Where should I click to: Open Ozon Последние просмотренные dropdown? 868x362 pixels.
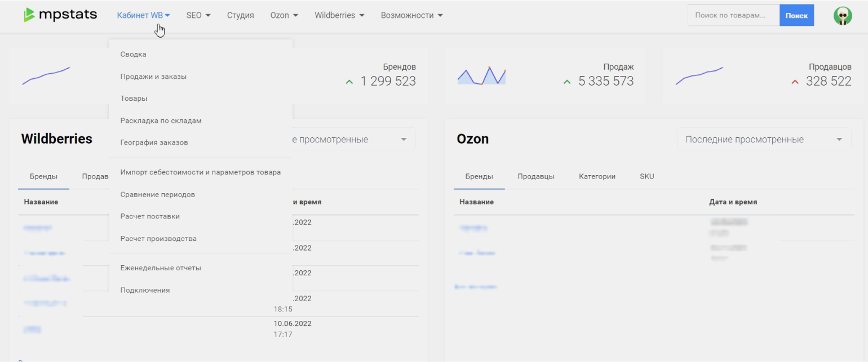(764, 140)
